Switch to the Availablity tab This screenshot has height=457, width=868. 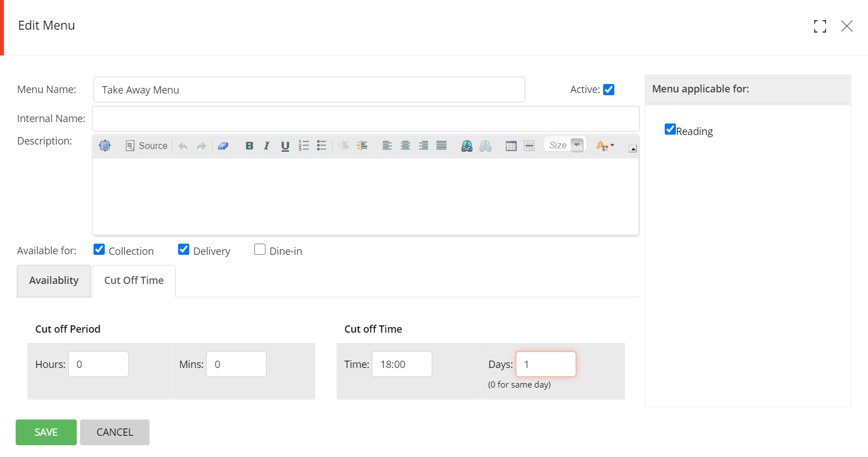(54, 281)
